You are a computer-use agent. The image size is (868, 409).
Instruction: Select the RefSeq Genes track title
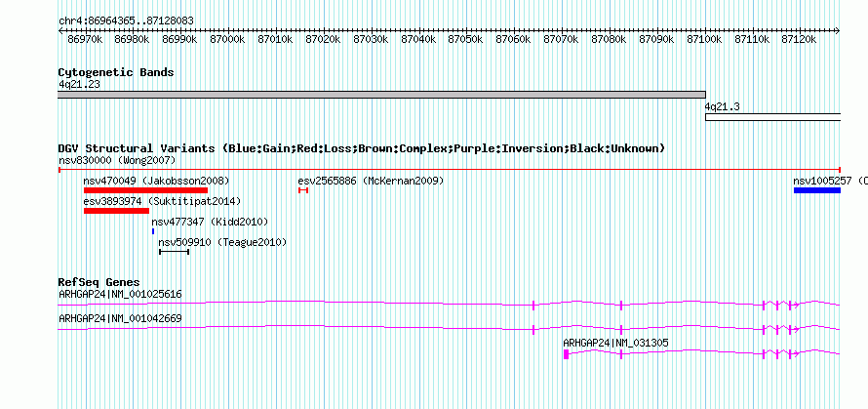point(99,282)
